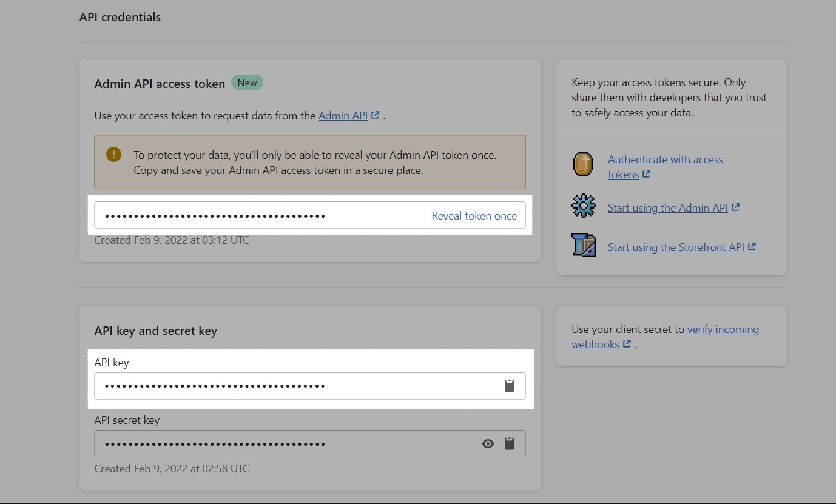The image size is (836, 504).
Task: Click the copy icon beside the API secret key
Action: 510,443
